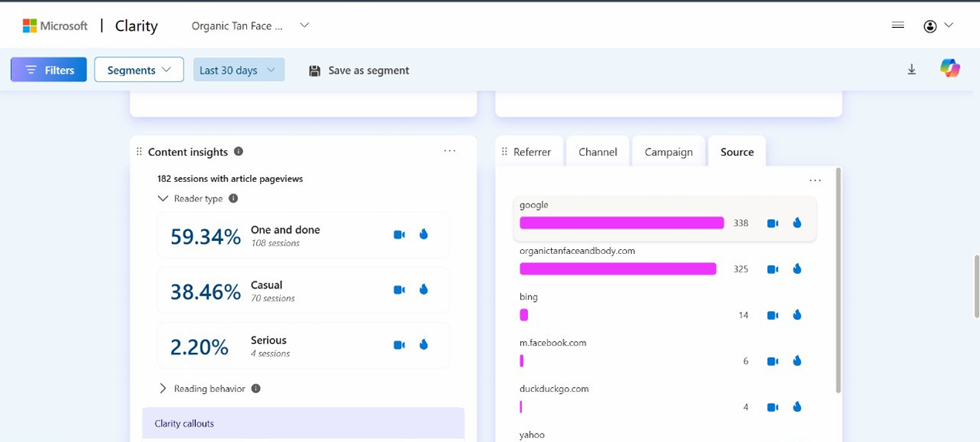Open the hamburger menu at top right
The image size is (980, 442).
pyautogui.click(x=898, y=25)
